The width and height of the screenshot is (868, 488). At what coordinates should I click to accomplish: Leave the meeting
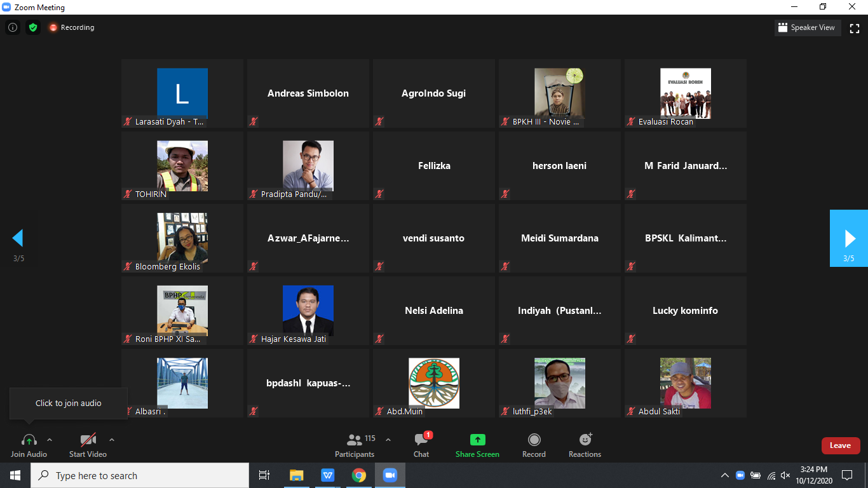point(840,445)
